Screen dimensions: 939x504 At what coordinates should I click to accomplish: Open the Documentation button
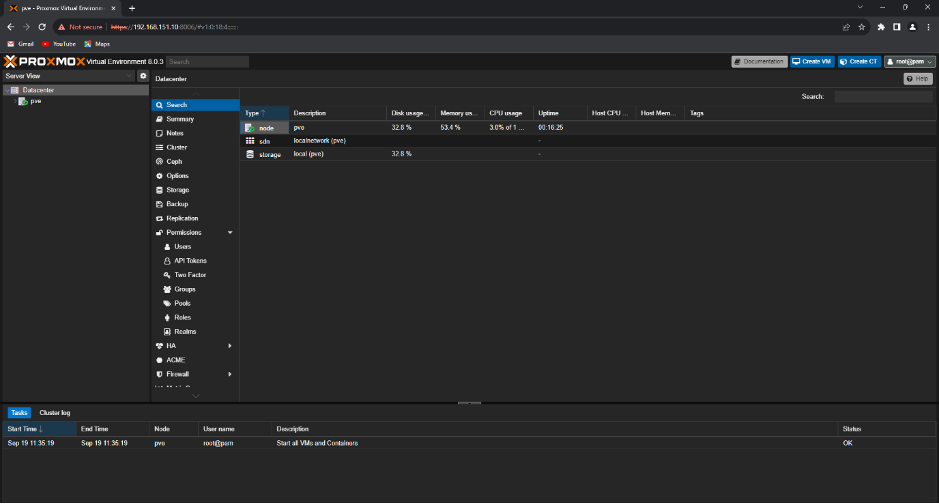pos(759,62)
